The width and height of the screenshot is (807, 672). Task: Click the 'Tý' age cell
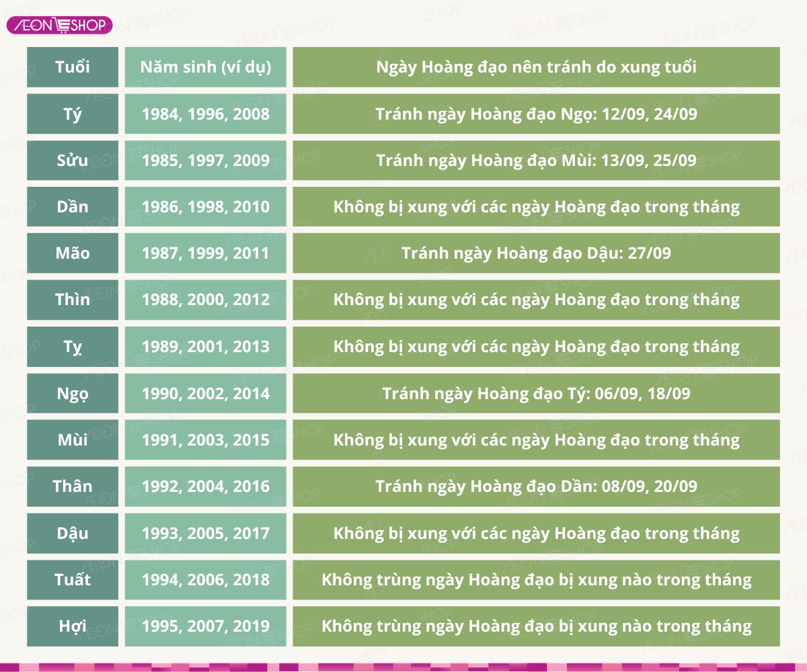click(x=73, y=114)
